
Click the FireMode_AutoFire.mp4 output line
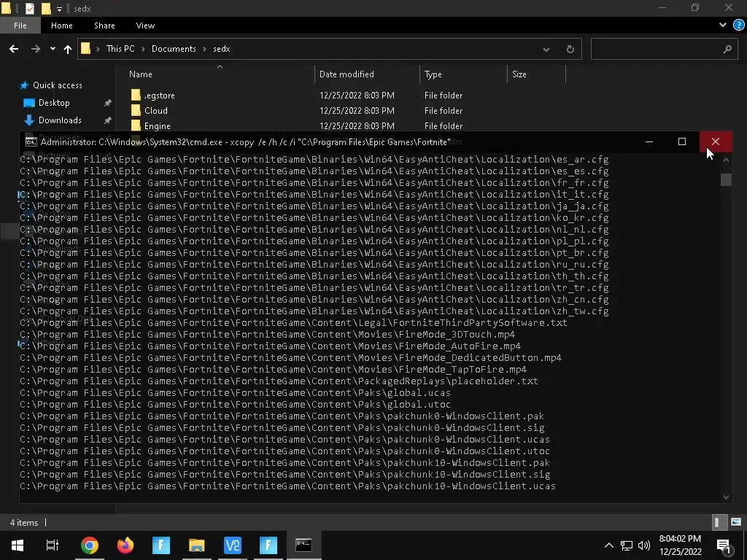270,346
